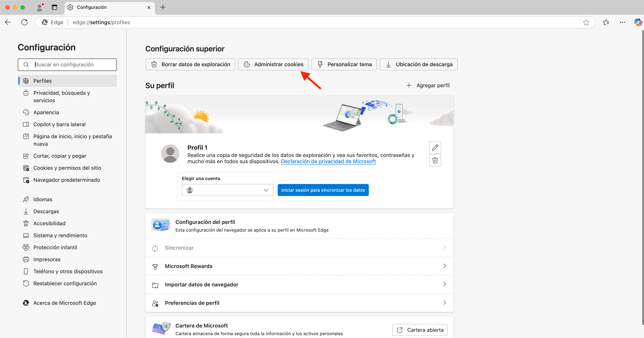
Task: Select Cookies y permisos del sitio
Action: click(67, 168)
